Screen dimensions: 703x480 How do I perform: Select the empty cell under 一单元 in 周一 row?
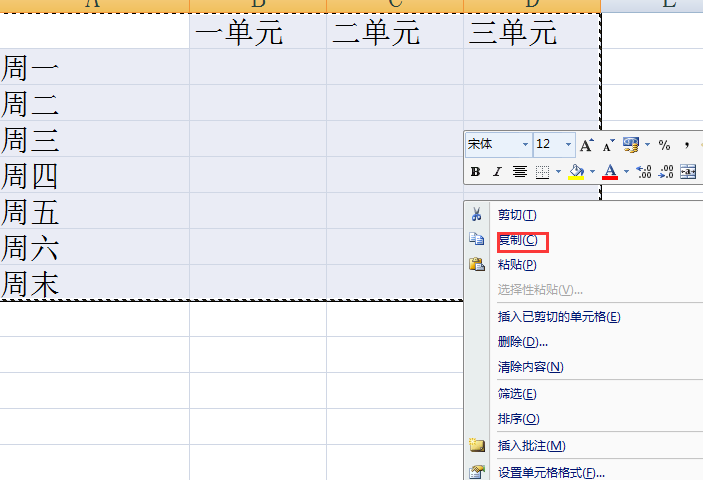[x=258, y=67]
